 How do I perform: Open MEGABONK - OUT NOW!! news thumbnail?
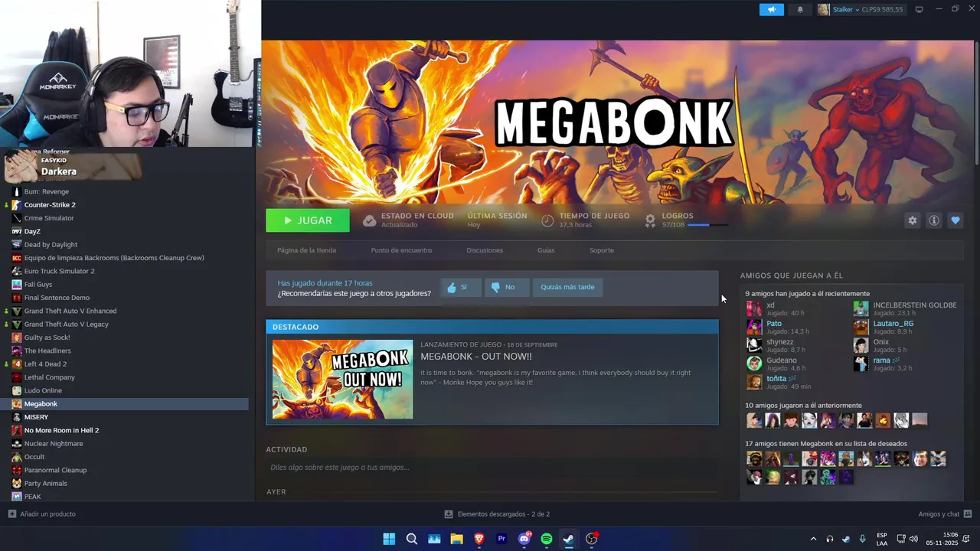click(x=342, y=380)
